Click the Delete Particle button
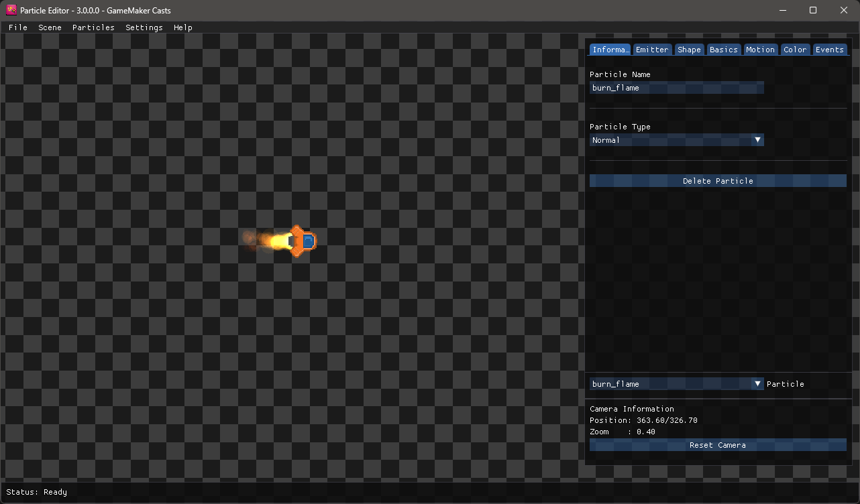Viewport: 860px width, 504px height. (718, 181)
